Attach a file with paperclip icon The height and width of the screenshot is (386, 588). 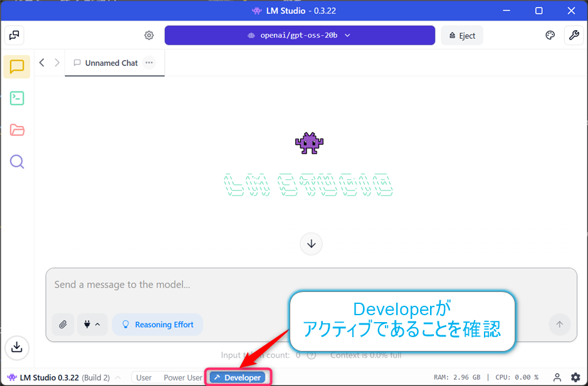point(63,325)
